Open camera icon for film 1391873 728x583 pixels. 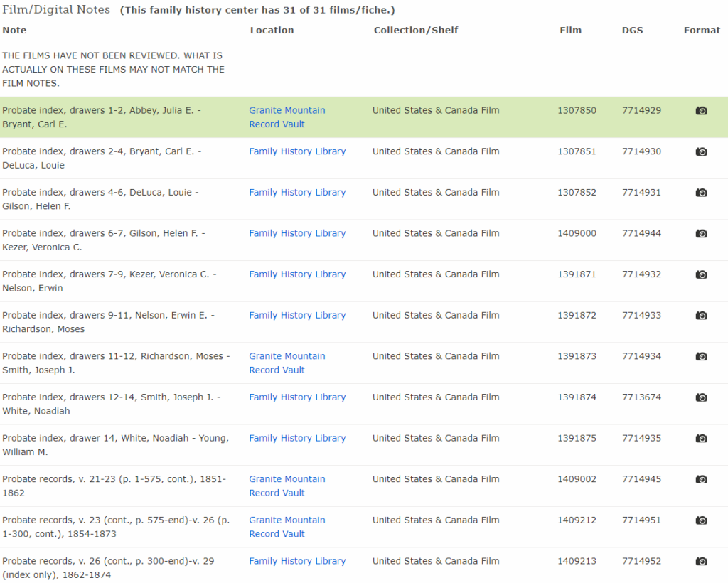(701, 356)
